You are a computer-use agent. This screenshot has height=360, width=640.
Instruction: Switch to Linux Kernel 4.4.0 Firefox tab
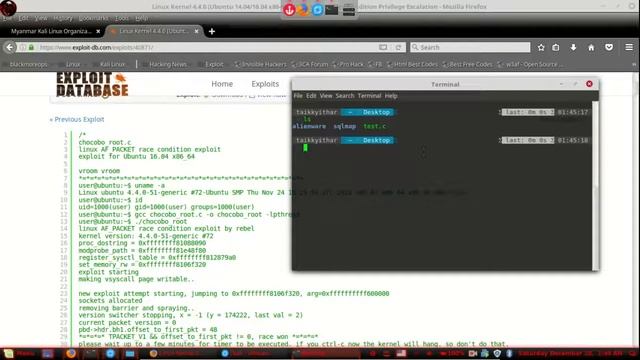coord(155,31)
